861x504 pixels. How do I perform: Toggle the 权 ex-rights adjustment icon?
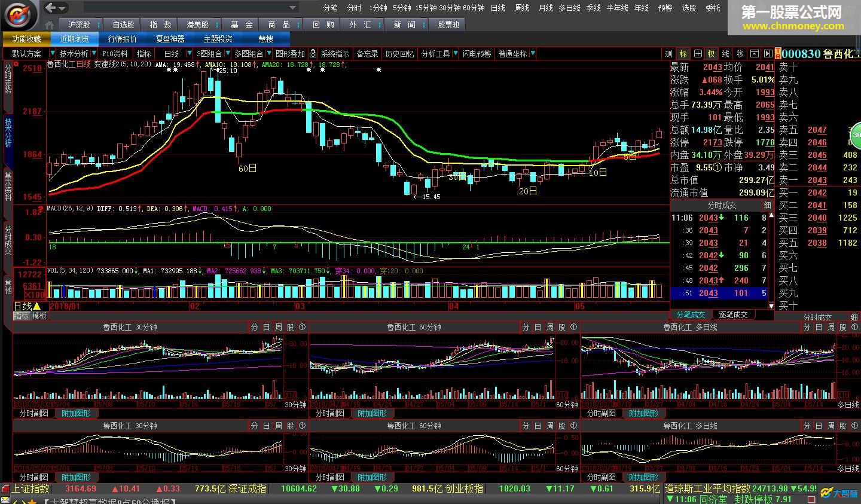coord(712,54)
